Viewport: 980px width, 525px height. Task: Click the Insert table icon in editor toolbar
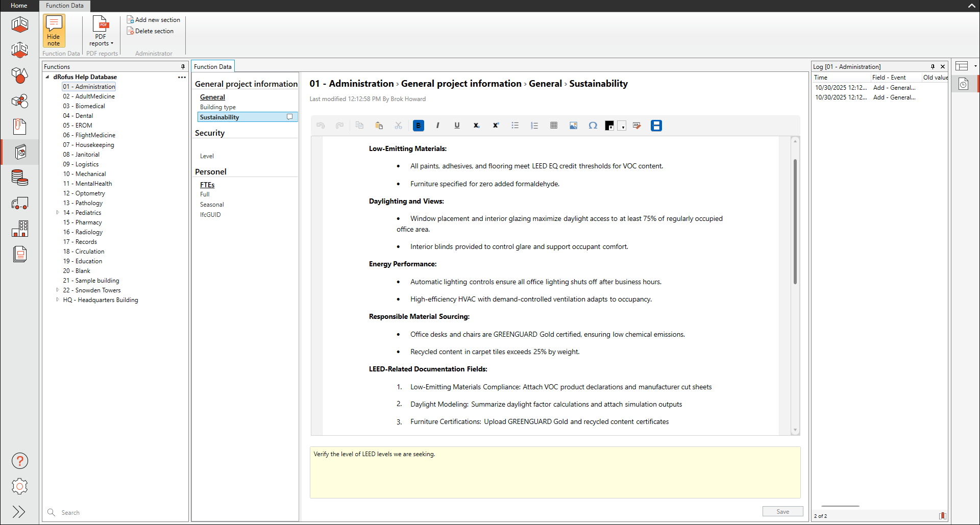point(554,126)
